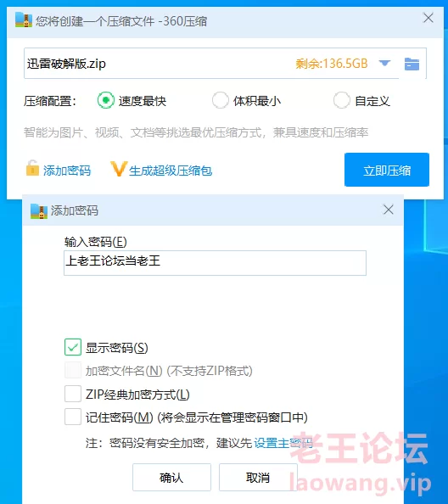Screen dimensions: 448x504
Task: Close the 添加密码 dialog
Action: [x=389, y=210]
